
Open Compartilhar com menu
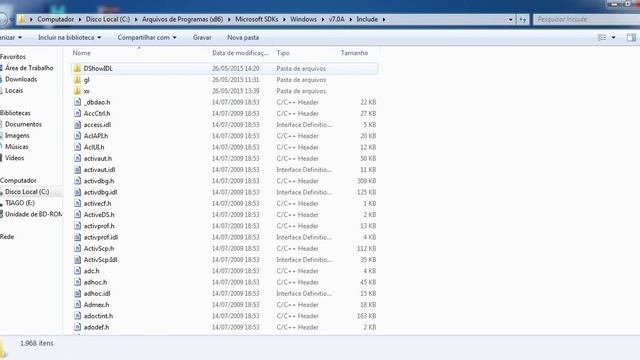147,38
